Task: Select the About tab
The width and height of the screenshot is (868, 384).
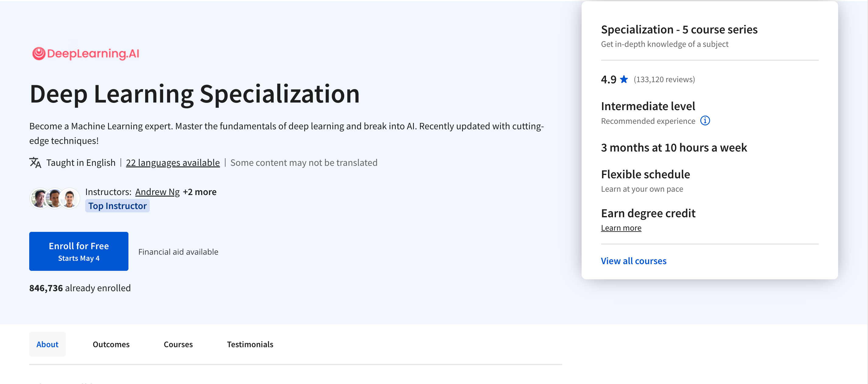Action: pyautogui.click(x=47, y=344)
